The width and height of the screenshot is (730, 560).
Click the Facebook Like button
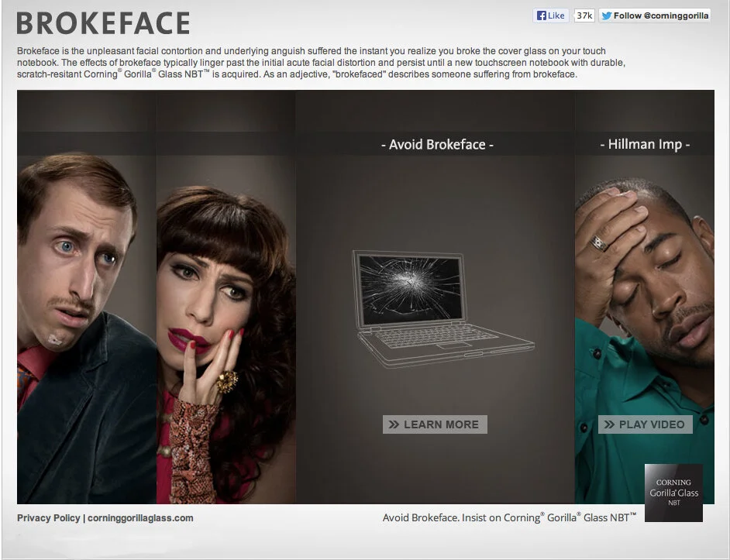tap(551, 15)
